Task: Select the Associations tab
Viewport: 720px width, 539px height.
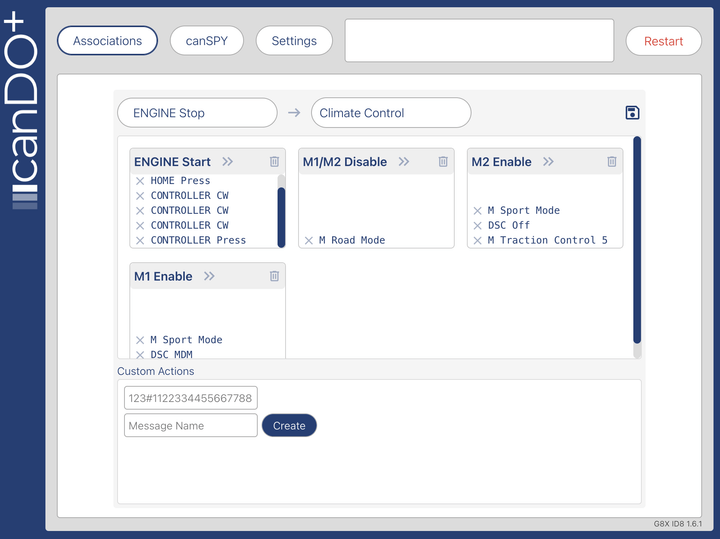Action: (107, 41)
